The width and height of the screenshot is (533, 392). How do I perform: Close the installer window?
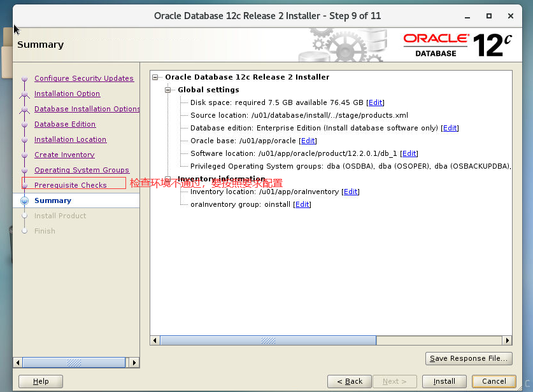click(511, 16)
